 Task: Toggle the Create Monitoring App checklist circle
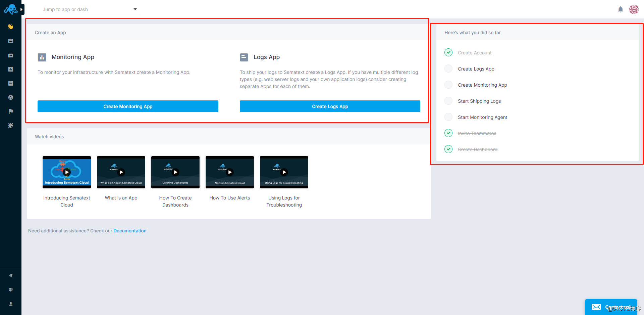coord(448,85)
